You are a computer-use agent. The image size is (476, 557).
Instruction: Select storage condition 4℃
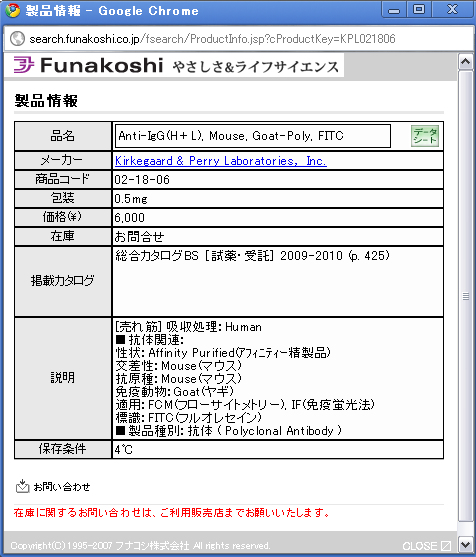click(x=124, y=450)
